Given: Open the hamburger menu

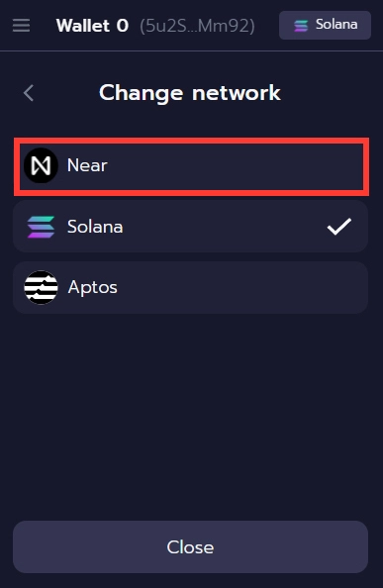Looking at the screenshot, I should click(21, 26).
